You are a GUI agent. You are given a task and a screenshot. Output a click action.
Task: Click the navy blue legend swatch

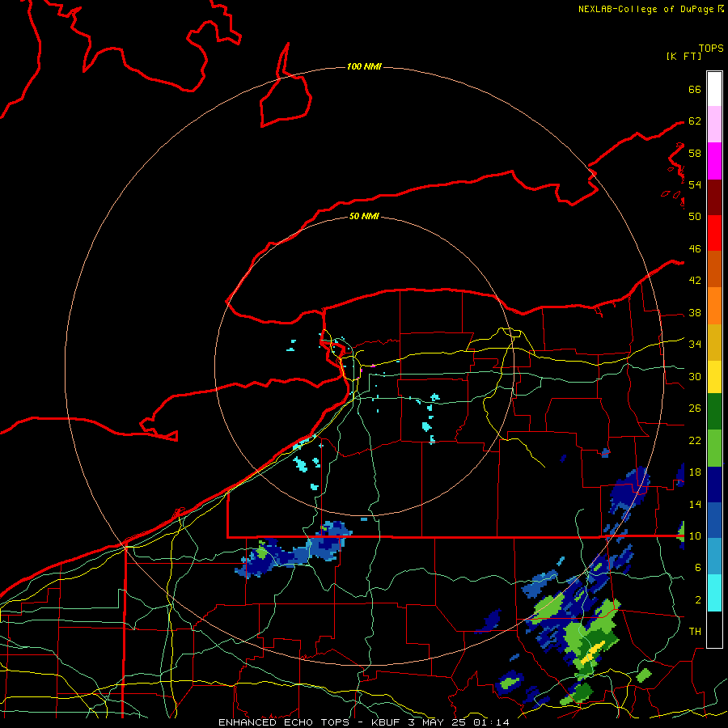pos(714,485)
